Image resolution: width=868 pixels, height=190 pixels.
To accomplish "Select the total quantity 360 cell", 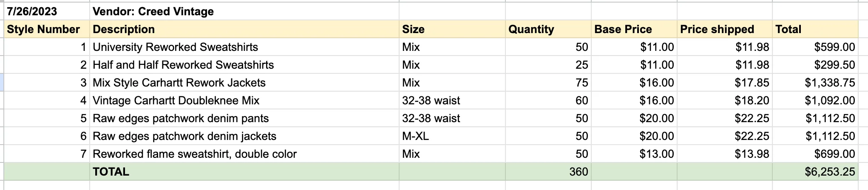I will [x=548, y=172].
